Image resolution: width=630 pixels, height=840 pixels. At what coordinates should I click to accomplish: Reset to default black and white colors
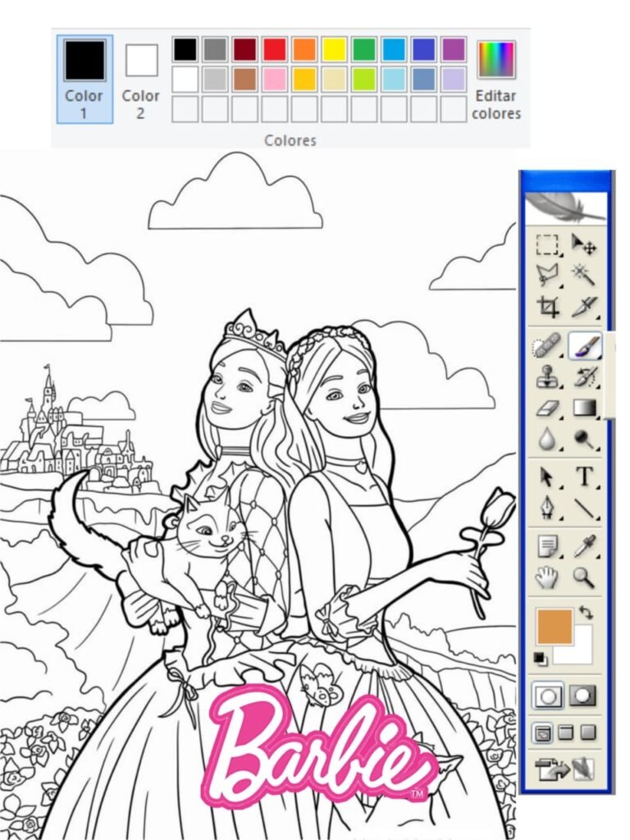[x=541, y=659]
